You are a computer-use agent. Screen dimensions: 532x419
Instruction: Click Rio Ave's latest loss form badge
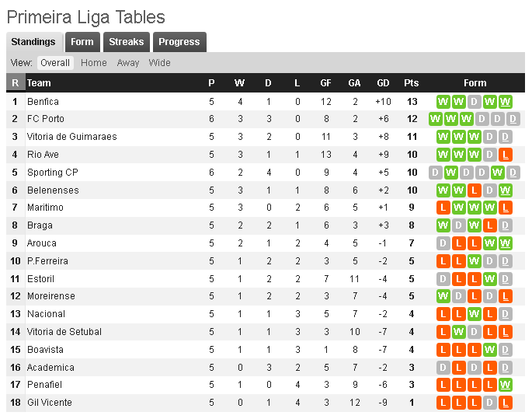506,155
